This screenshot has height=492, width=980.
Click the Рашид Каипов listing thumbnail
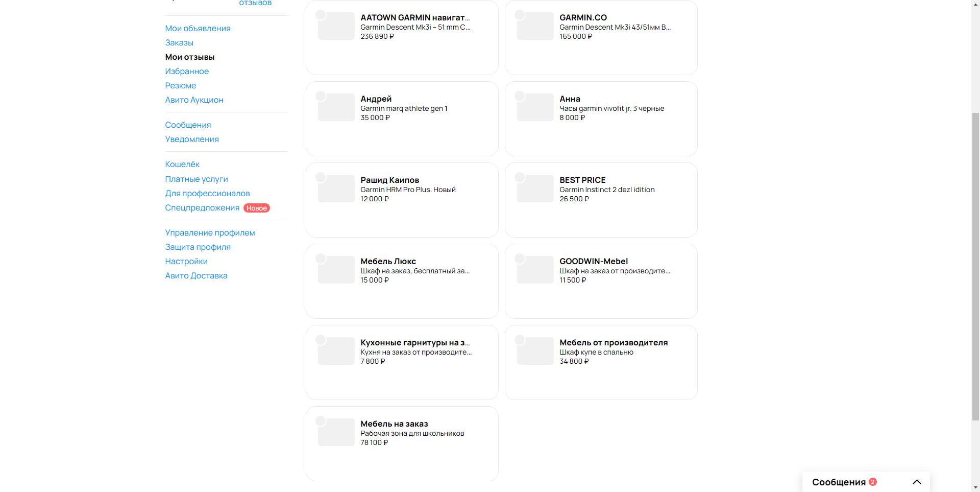pyautogui.click(x=336, y=189)
